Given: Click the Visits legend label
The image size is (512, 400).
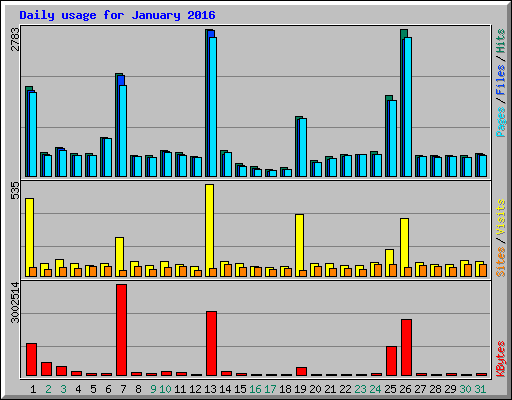Looking at the screenshot, I should pyautogui.click(x=501, y=217).
